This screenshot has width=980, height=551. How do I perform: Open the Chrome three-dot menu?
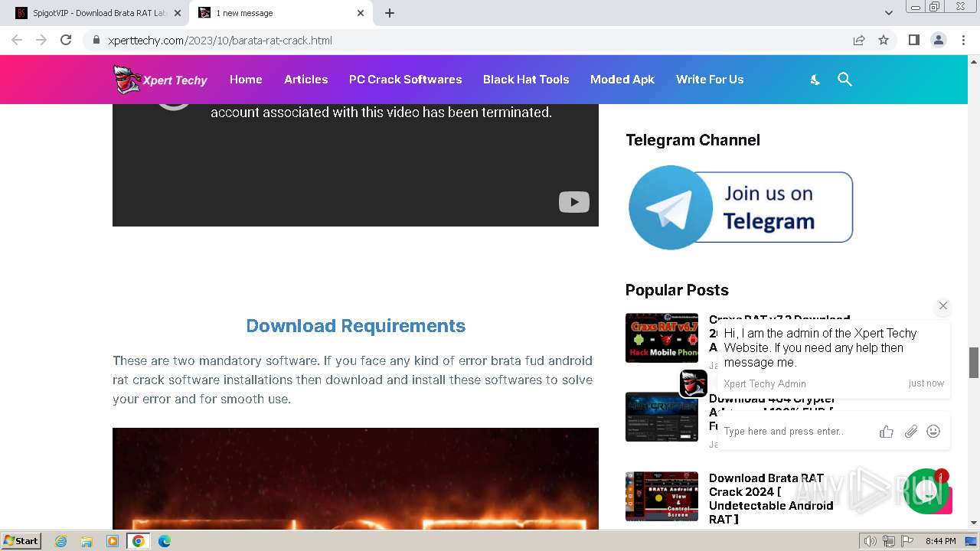(962, 40)
